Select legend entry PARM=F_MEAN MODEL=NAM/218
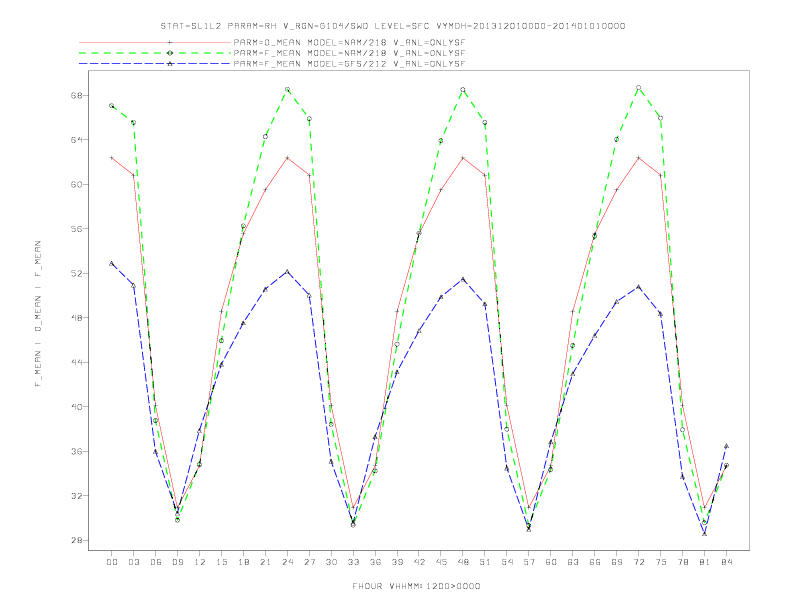Viewport: 792px width, 612px height. pyautogui.click(x=349, y=53)
